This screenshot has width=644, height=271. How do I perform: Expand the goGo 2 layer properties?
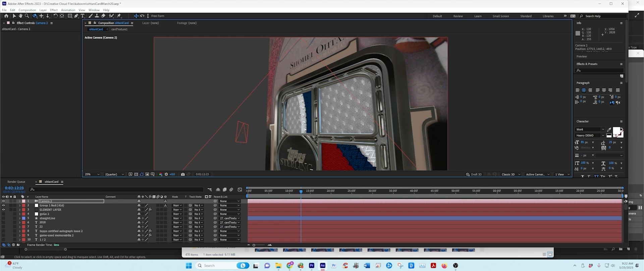tap(19, 214)
